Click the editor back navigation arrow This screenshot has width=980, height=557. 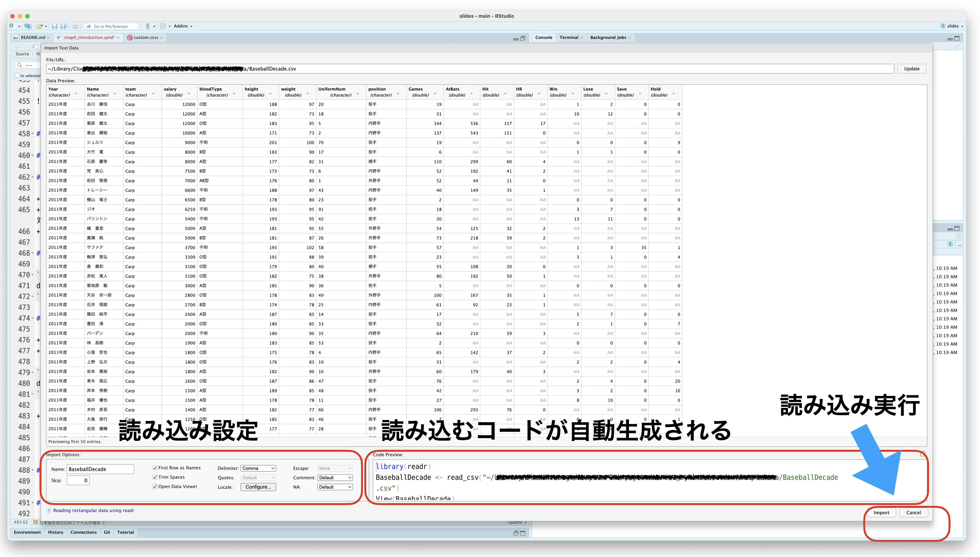point(17,46)
